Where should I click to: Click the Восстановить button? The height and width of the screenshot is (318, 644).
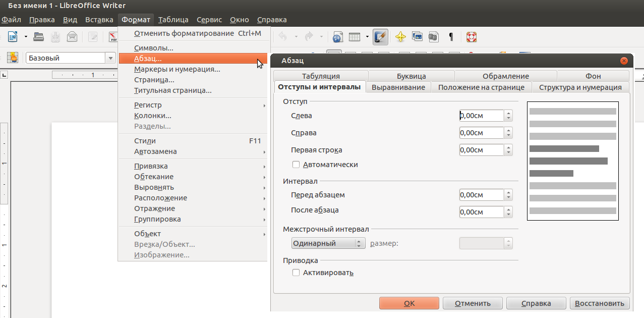tap(600, 303)
